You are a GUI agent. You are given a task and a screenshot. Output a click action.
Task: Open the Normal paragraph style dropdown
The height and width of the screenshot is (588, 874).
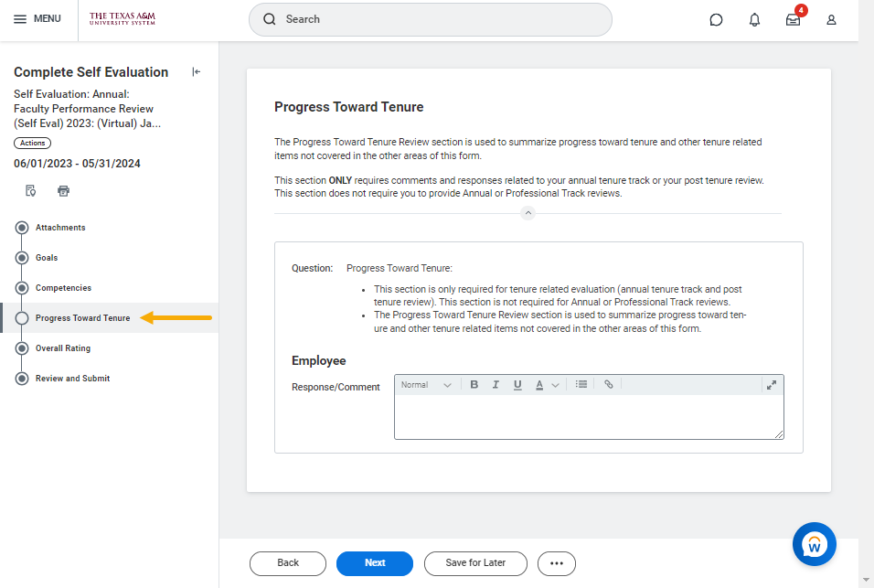[426, 385]
